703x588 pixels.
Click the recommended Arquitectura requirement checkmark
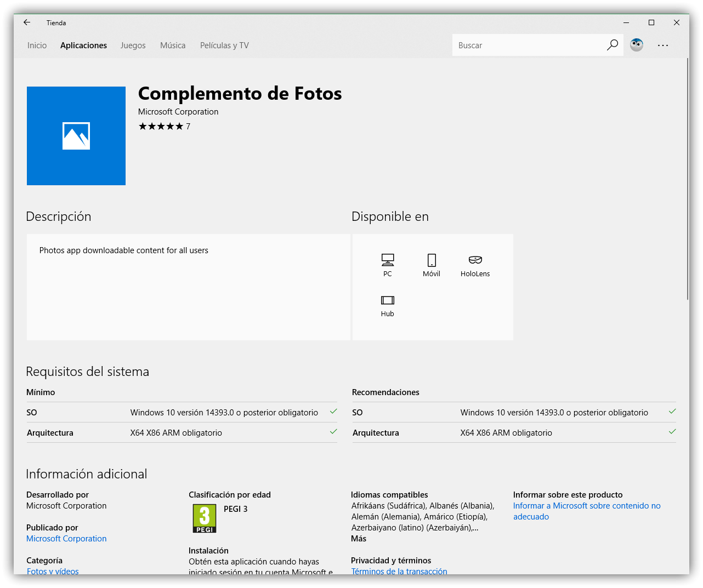coord(672,432)
